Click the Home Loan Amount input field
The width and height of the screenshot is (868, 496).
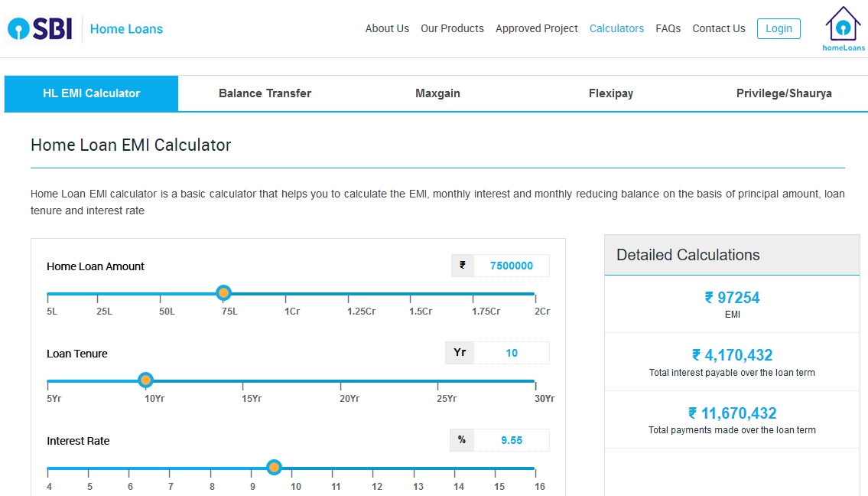511,266
